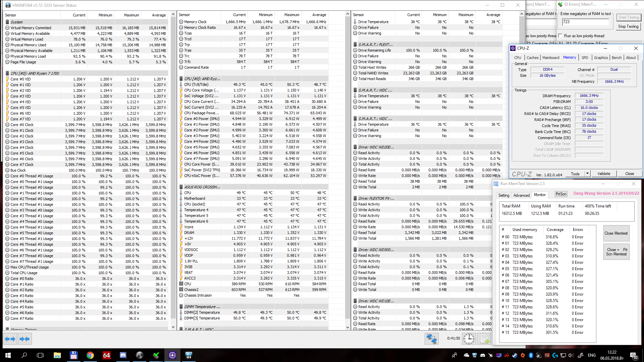The image size is (644, 362).
Task: Switch to the SPD tab in CPU-Z
Action: point(585,58)
